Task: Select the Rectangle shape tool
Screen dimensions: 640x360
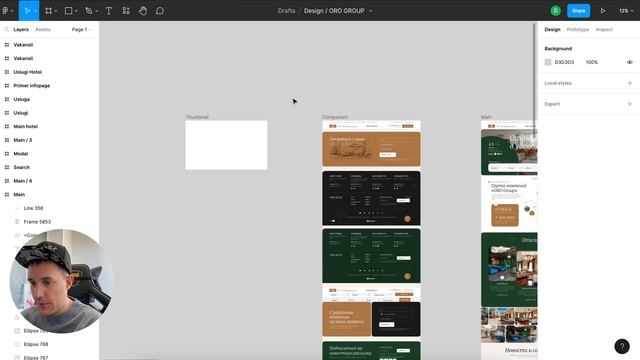Action: [69, 11]
